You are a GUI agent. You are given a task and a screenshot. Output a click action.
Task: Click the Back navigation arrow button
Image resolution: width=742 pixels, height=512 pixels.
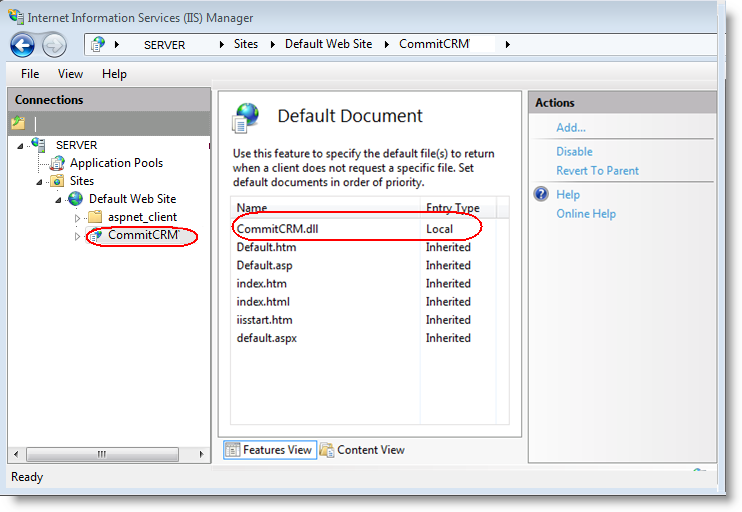pos(23,45)
